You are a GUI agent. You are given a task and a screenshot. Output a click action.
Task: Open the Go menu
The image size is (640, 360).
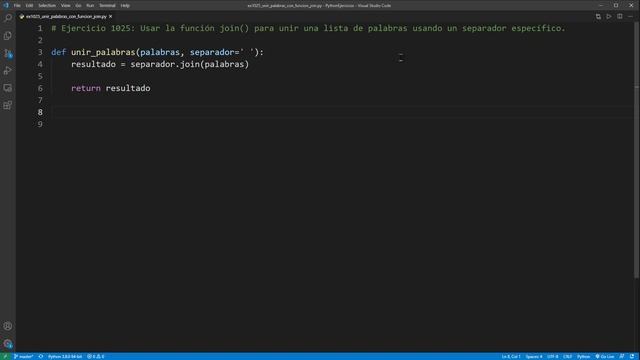(x=78, y=6)
